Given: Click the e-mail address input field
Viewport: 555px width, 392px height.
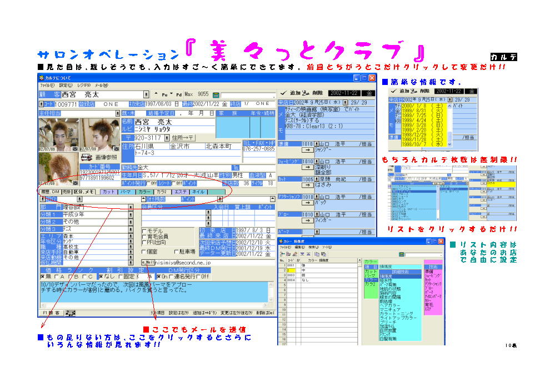Looking at the screenshot, I should (x=214, y=263).
